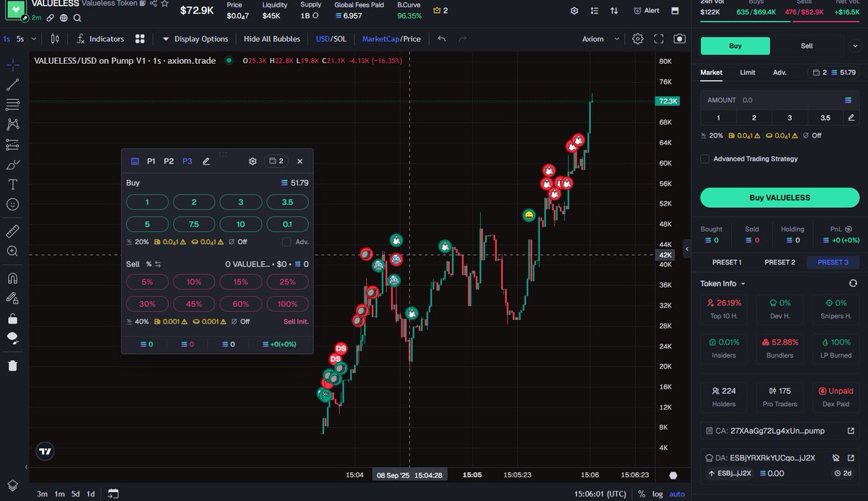Screen dimensions: 868x501
Task: Share the VALUELESS token
Action: [153, 4]
